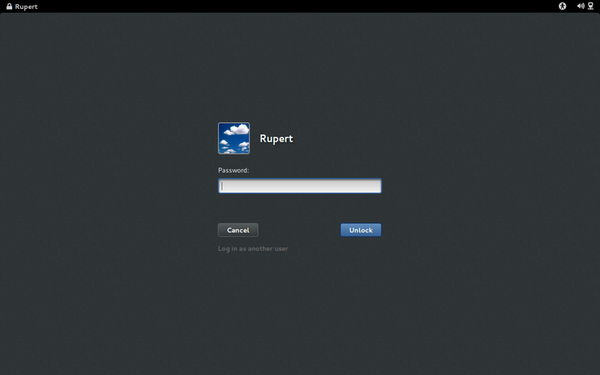Submit the password with the blue Unlock button
The width and height of the screenshot is (600, 375).
pyautogui.click(x=361, y=230)
